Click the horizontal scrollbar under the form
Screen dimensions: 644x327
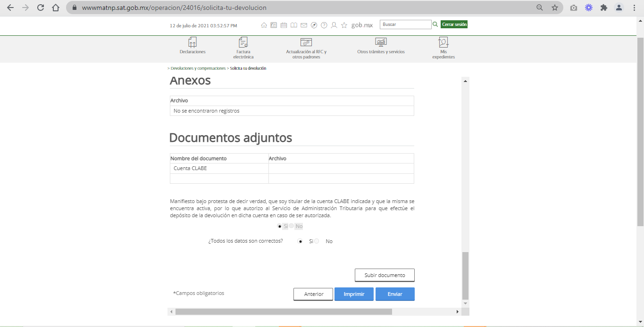point(283,311)
